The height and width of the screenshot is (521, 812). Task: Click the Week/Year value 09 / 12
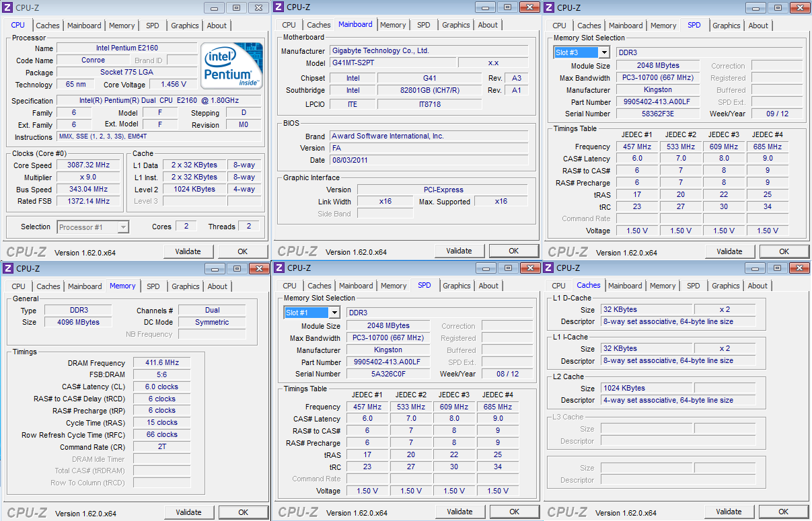[x=776, y=114]
